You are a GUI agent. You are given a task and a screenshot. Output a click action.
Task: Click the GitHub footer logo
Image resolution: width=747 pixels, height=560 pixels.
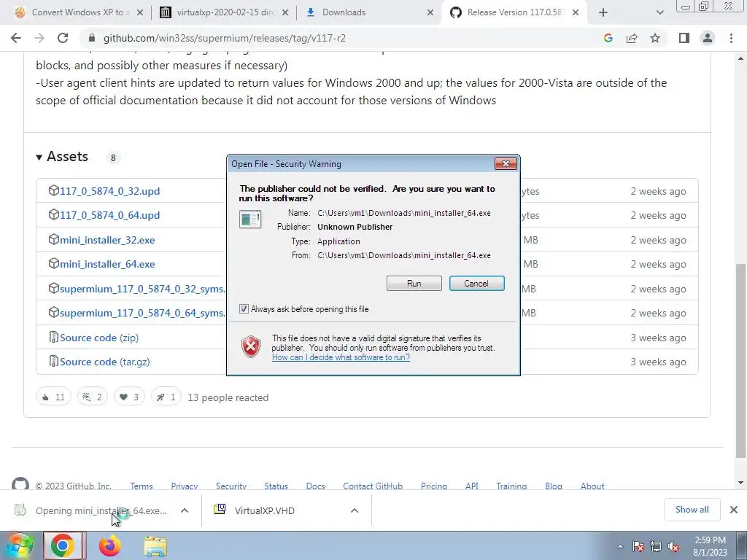coord(20,484)
